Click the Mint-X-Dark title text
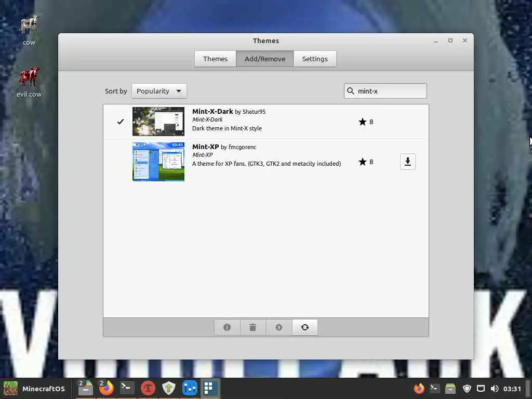Image resolution: width=532 pixels, height=399 pixels. coord(212,111)
